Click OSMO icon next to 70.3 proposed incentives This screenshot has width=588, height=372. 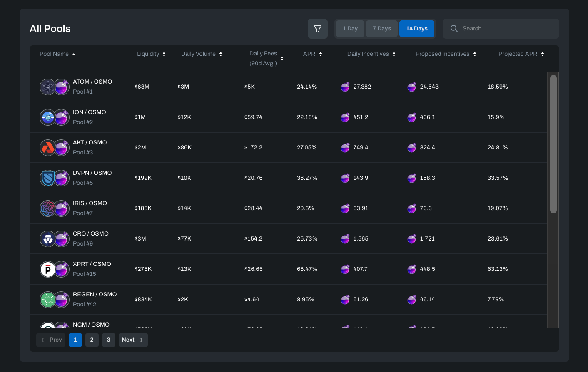click(412, 208)
